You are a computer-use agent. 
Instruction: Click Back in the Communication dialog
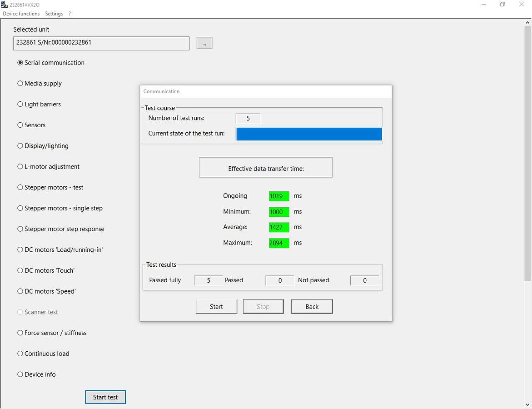tap(312, 307)
